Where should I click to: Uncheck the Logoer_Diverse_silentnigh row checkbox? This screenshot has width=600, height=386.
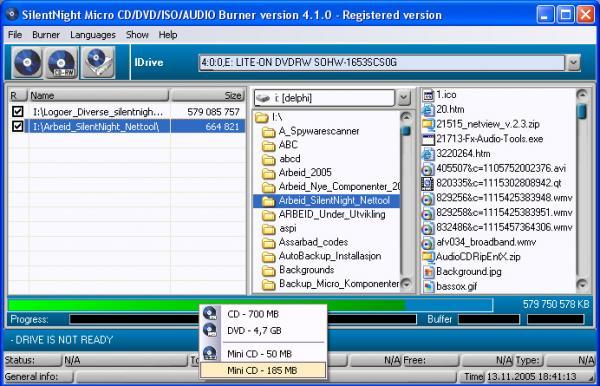18,112
